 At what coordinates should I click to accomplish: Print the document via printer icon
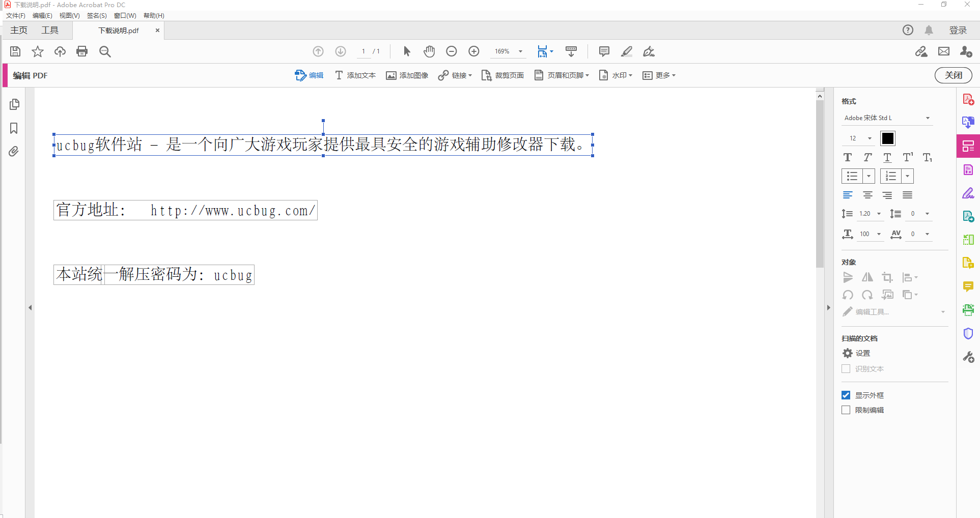[x=82, y=51]
